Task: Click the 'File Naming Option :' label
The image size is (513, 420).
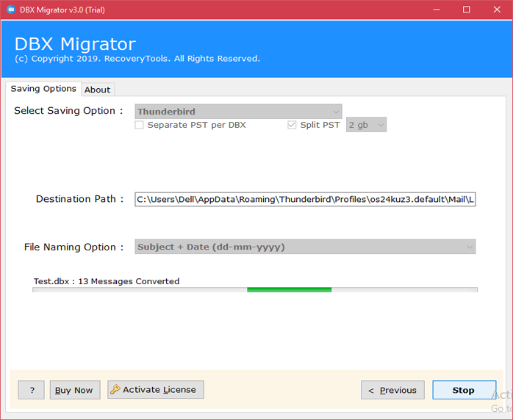Action: pos(73,247)
